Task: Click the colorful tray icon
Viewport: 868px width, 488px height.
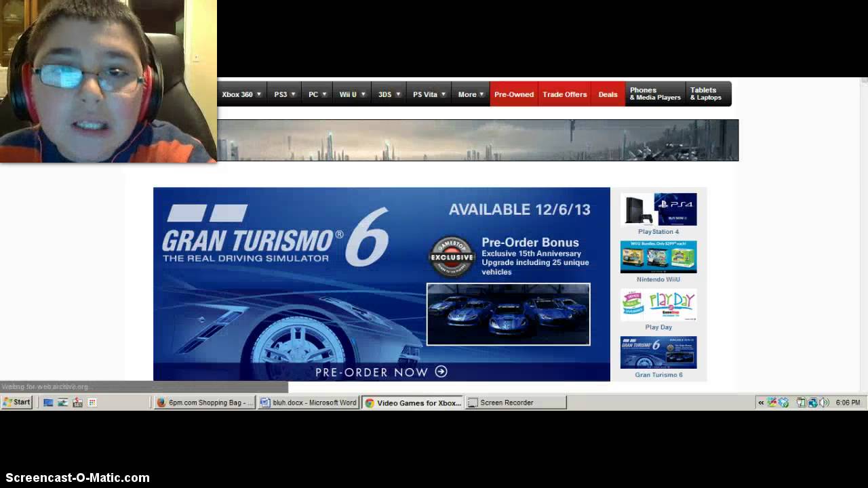Action: (x=772, y=403)
